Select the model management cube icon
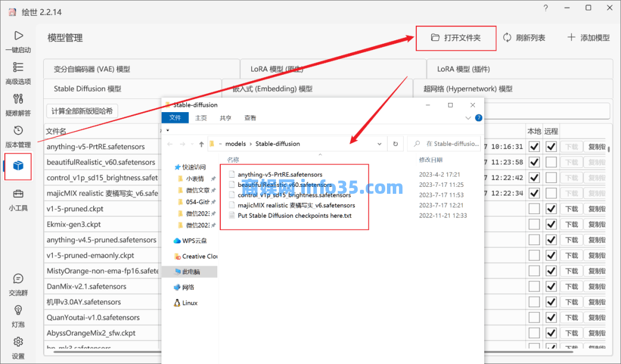The width and height of the screenshot is (621, 364). coord(18,166)
